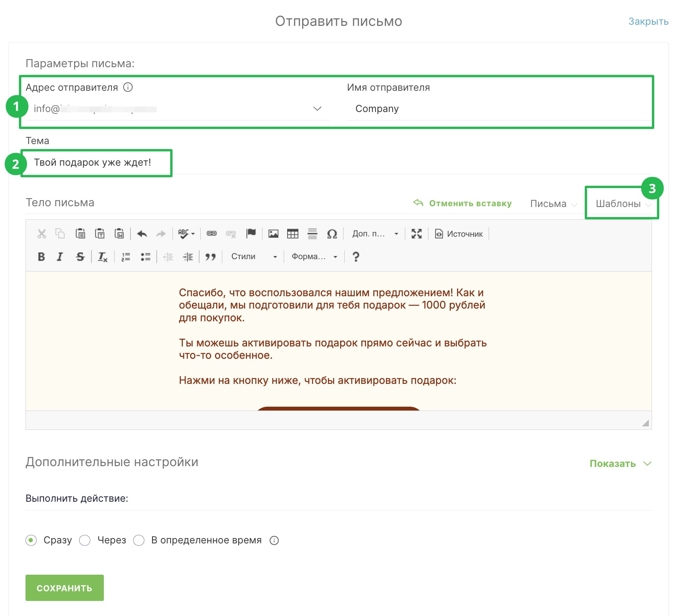Insert an anchor with the flag icon
Image resolution: width=677 pixels, height=616 pixels.
[251, 233]
